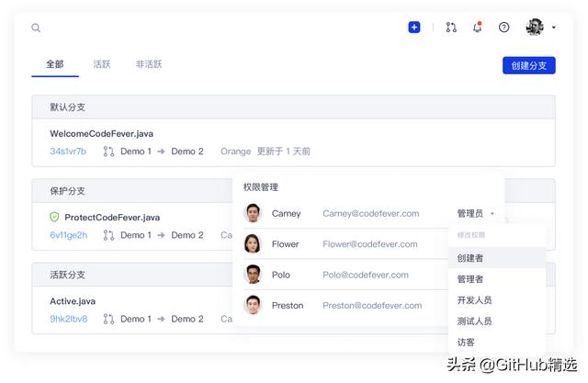
Task: Click the 创建分支 button
Action: tap(529, 65)
